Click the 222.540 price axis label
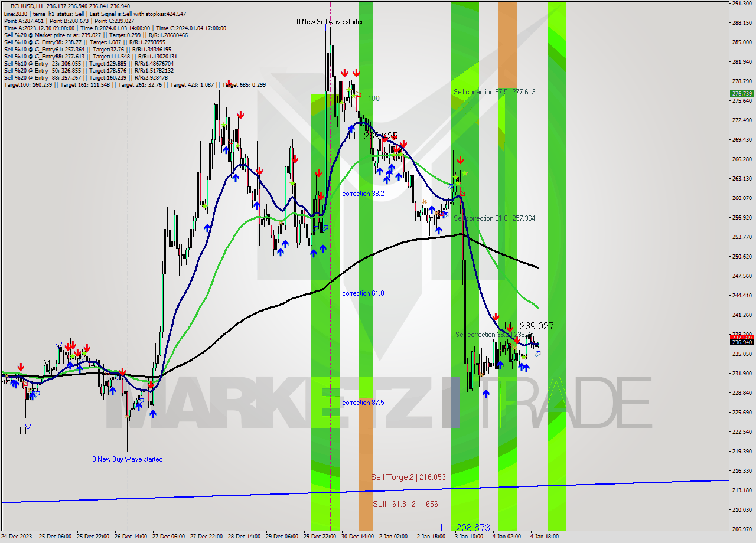Screen dimensions: 756x543 (x=742, y=432)
